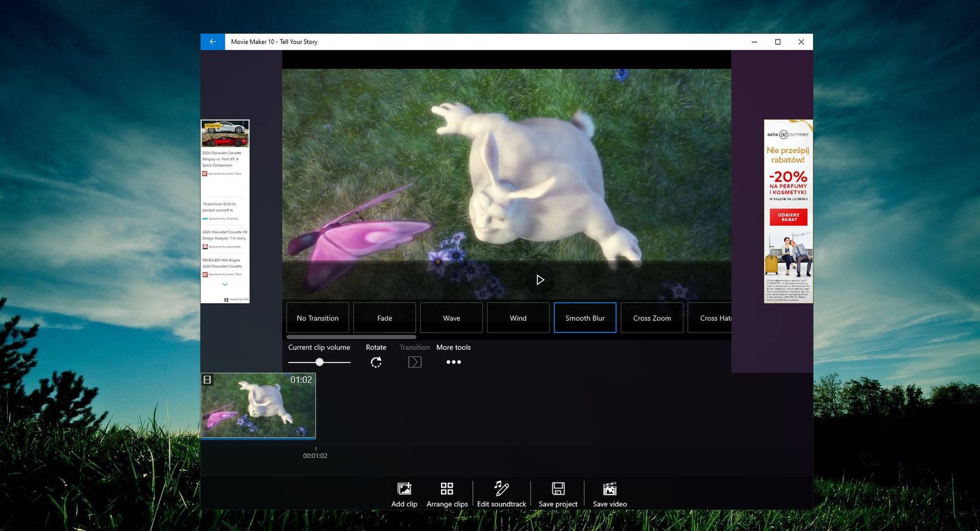This screenshot has width=980, height=531.
Task: Go back using the blue arrow button
Action: point(213,42)
